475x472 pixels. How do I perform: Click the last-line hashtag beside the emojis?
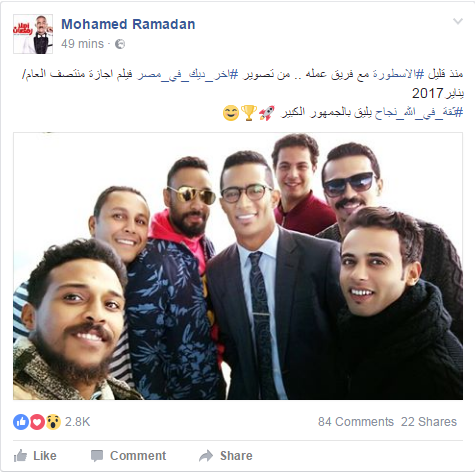tap(372, 112)
